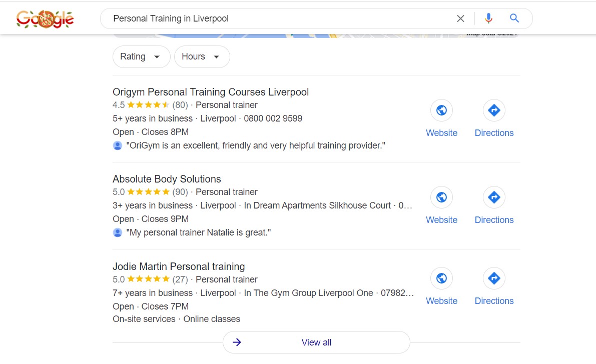Expand the Hours filter dropdown

point(202,56)
